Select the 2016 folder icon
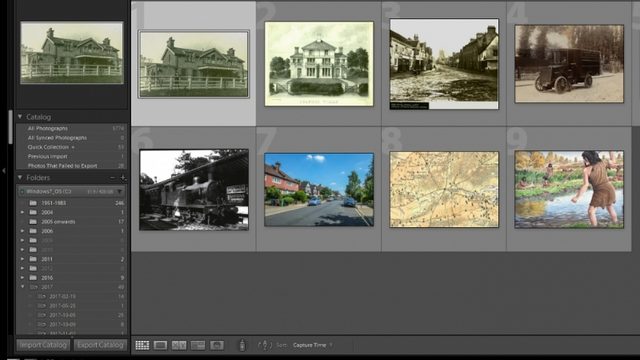Viewport: 640px width, 360px height. 33,278
